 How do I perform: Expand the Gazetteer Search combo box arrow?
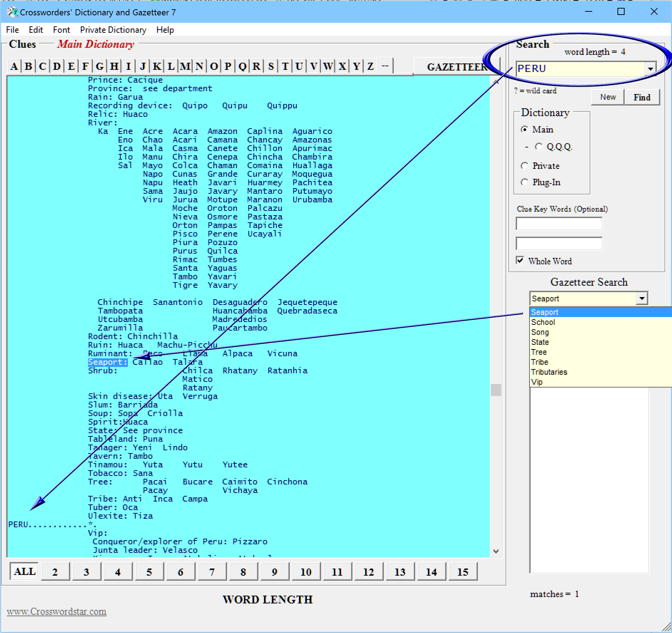[x=642, y=299]
